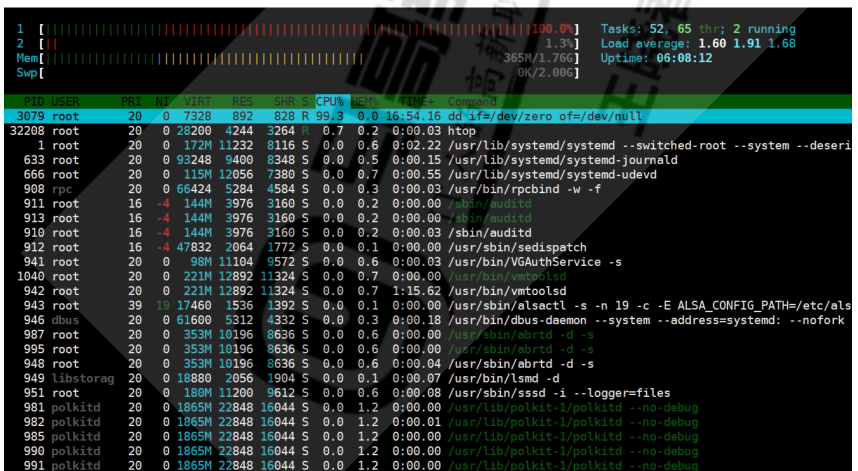The width and height of the screenshot is (858, 471).
Task: Sort by the PRI column header
Action: 131,102
